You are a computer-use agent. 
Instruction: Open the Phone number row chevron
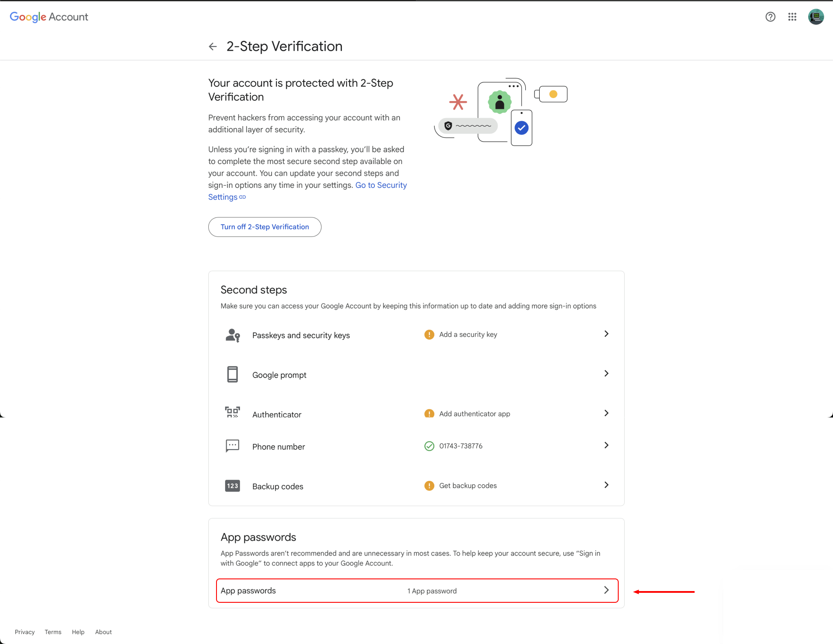pyautogui.click(x=606, y=445)
